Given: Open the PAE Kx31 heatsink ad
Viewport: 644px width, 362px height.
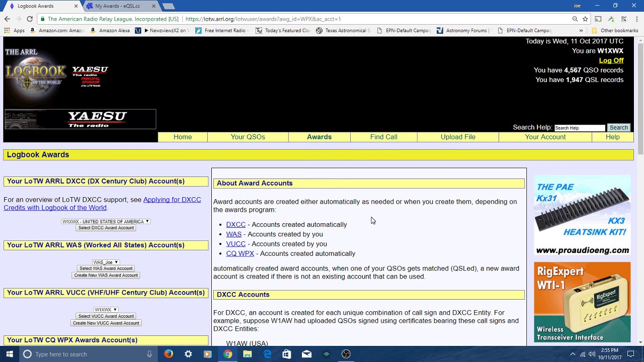Looking at the screenshot, I should [582, 215].
